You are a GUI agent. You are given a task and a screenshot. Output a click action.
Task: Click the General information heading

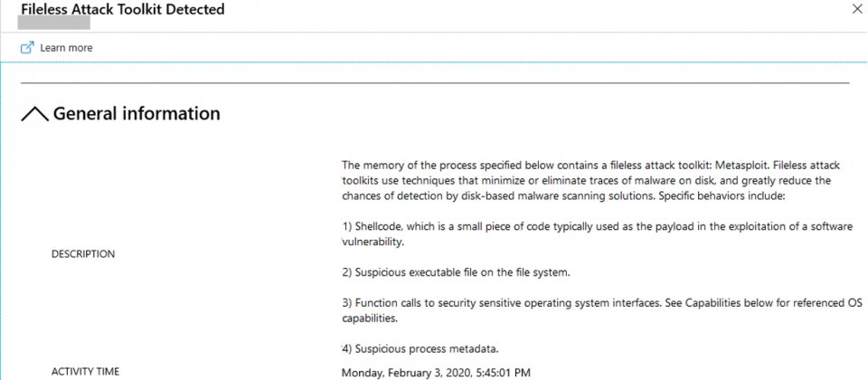coord(137,114)
